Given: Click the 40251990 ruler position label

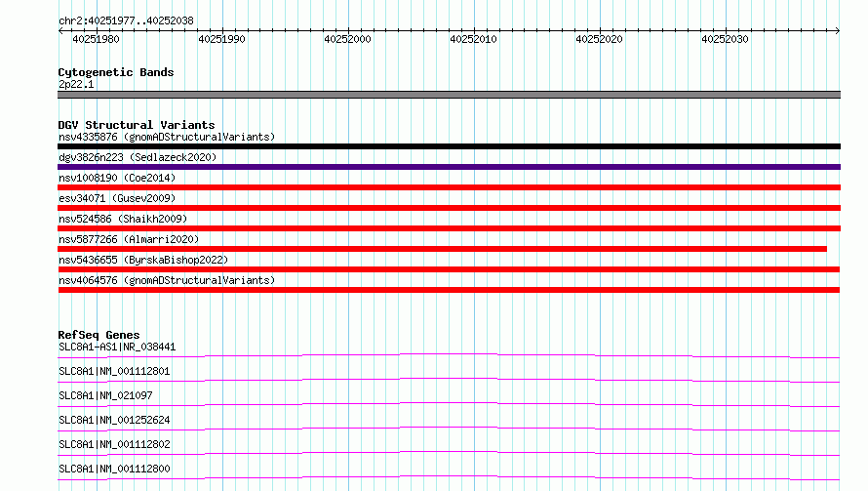Looking at the screenshot, I should [x=221, y=39].
